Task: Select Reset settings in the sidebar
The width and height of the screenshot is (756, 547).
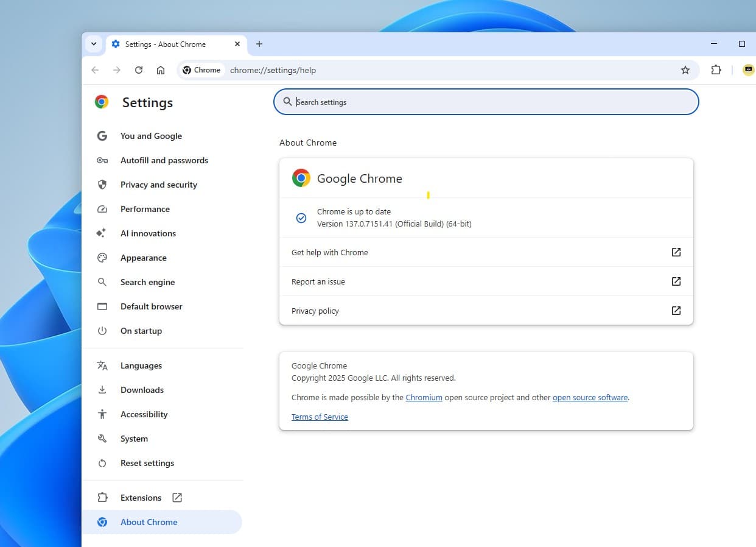Action: [147, 463]
